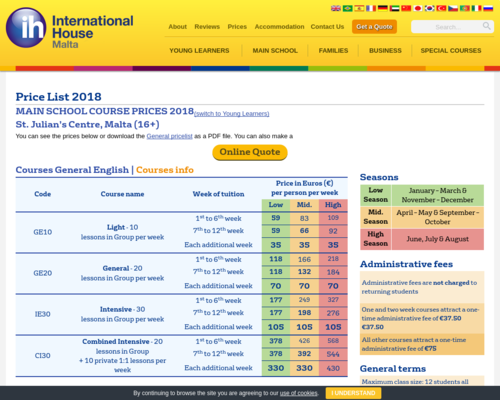This screenshot has height=400, width=500.
Task: Click the Online Quote button
Action: [250, 152]
